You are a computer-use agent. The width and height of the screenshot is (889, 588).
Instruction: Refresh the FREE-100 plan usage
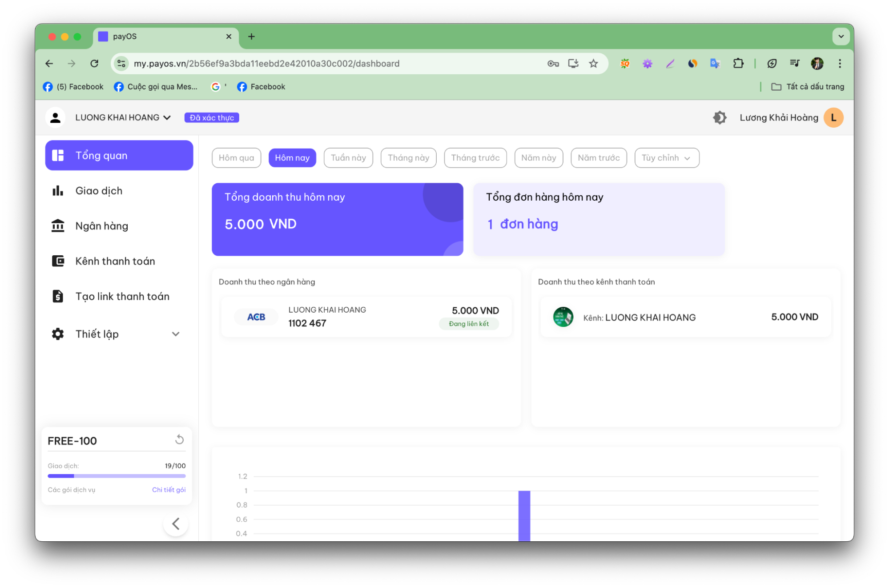[179, 440]
